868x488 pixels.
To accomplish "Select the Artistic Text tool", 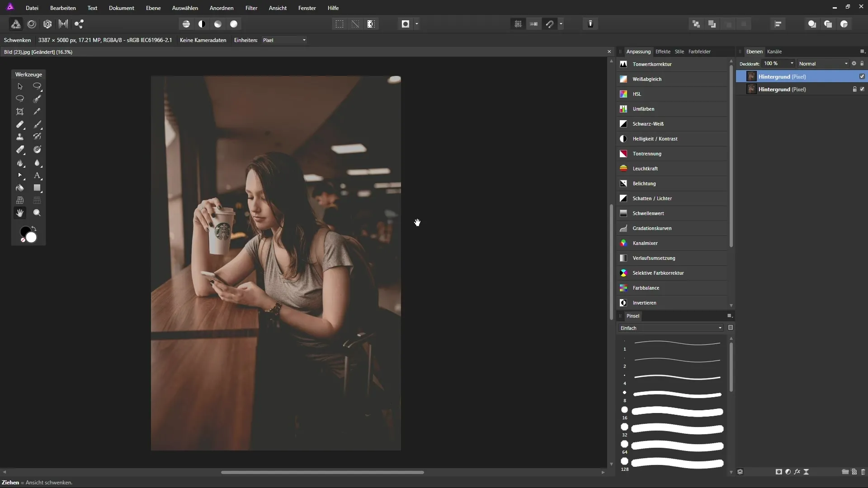I will pyautogui.click(x=37, y=175).
